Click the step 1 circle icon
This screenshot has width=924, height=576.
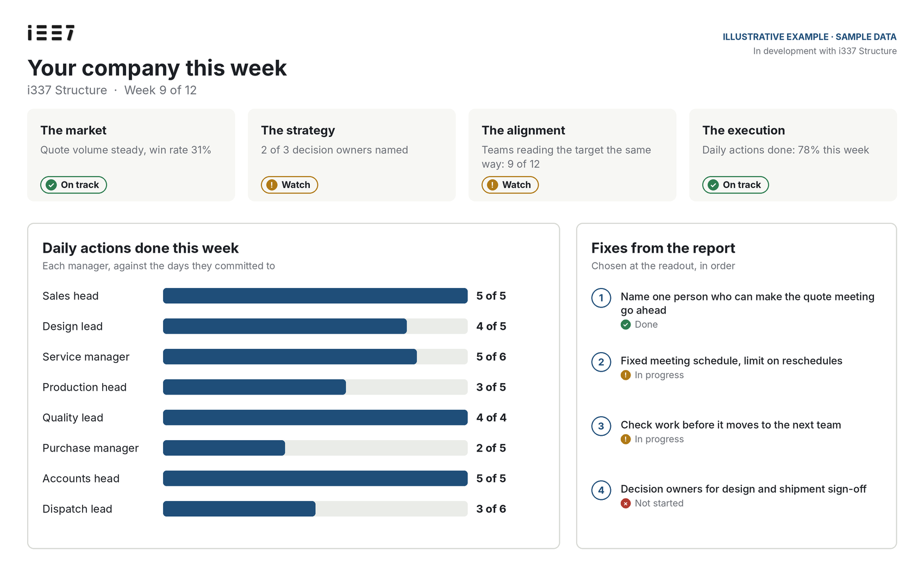tap(601, 298)
